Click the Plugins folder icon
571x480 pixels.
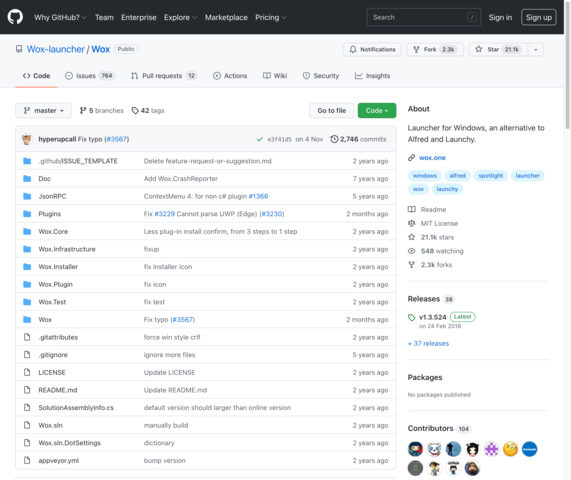click(x=27, y=214)
